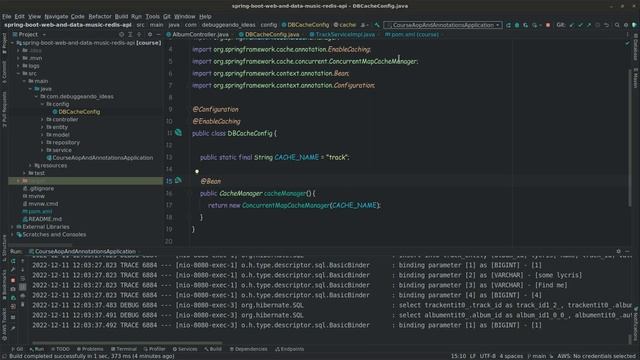Hide the Project panel with minus icon
640x360 pixels.
158,35
